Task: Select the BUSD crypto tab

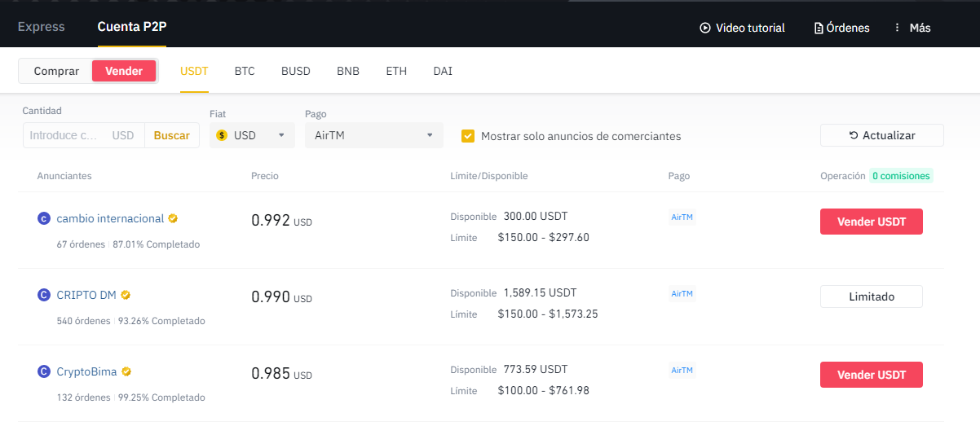Action: click(296, 71)
